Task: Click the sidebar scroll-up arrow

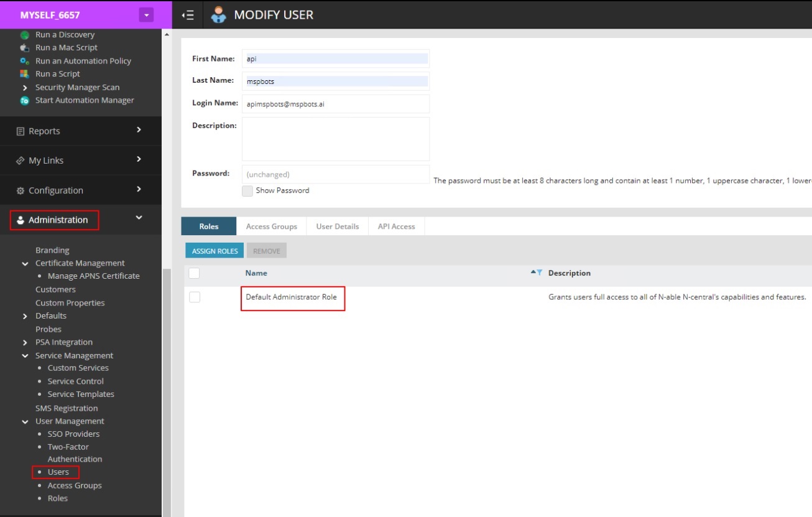Action: point(166,34)
